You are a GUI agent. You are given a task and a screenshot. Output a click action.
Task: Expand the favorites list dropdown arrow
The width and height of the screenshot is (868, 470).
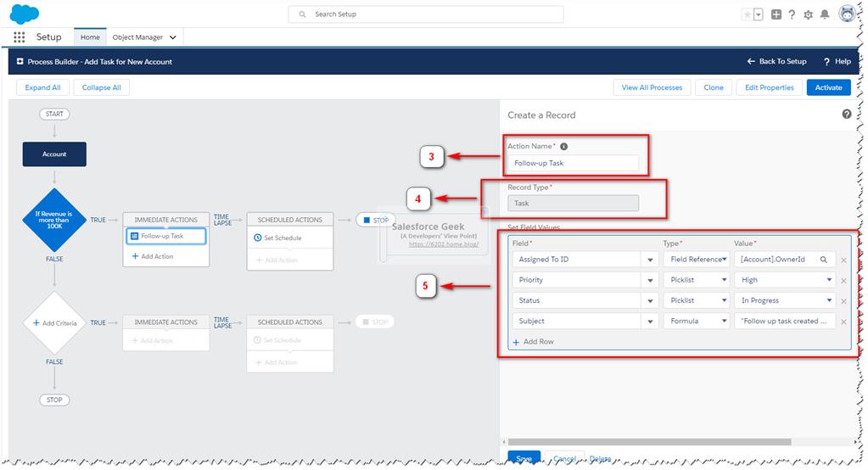[x=759, y=14]
